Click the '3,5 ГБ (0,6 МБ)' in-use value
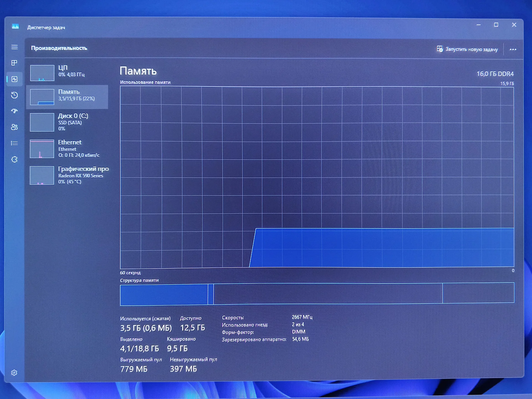Viewport: 532px width, 399px height. coord(146,328)
